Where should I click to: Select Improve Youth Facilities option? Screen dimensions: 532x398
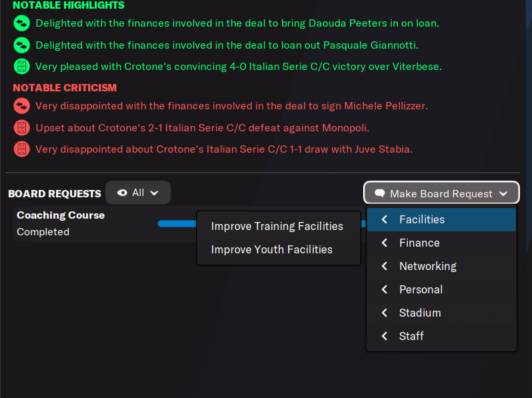(272, 249)
